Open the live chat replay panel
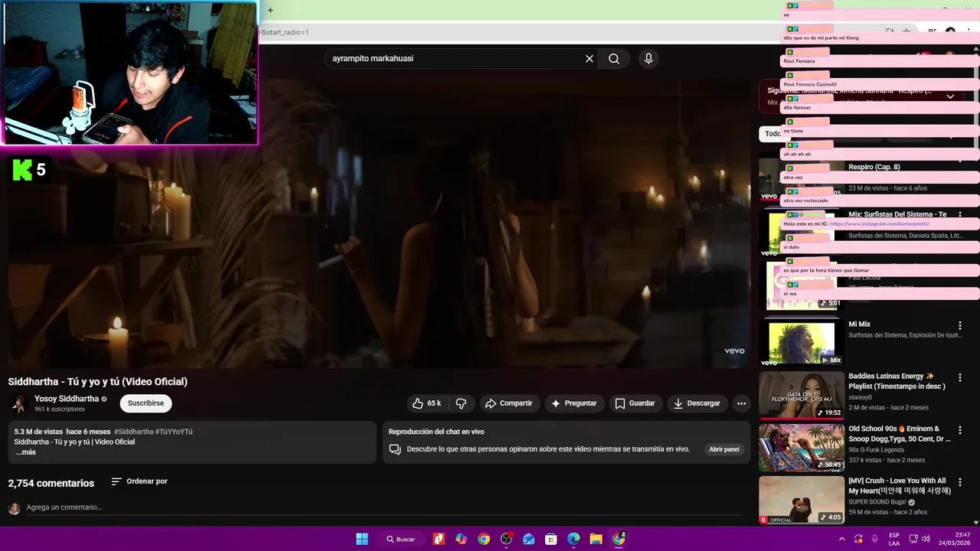This screenshot has height=551, width=980. [x=724, y=449]
